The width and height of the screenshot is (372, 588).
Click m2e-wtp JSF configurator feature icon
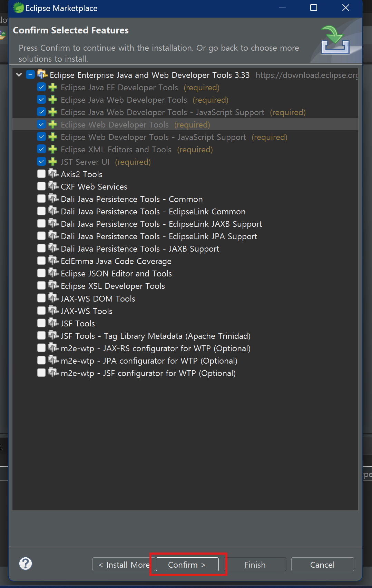click(53, 372)
